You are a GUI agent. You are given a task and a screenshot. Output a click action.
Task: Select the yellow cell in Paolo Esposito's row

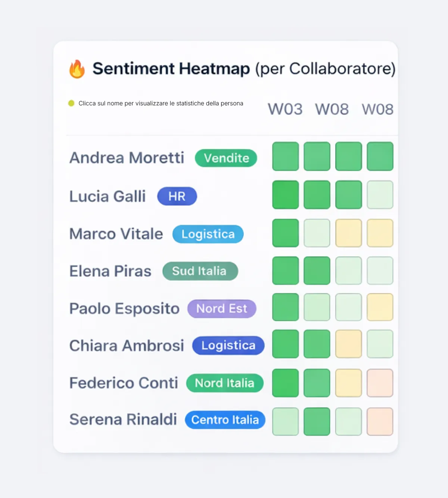(380, 307)
